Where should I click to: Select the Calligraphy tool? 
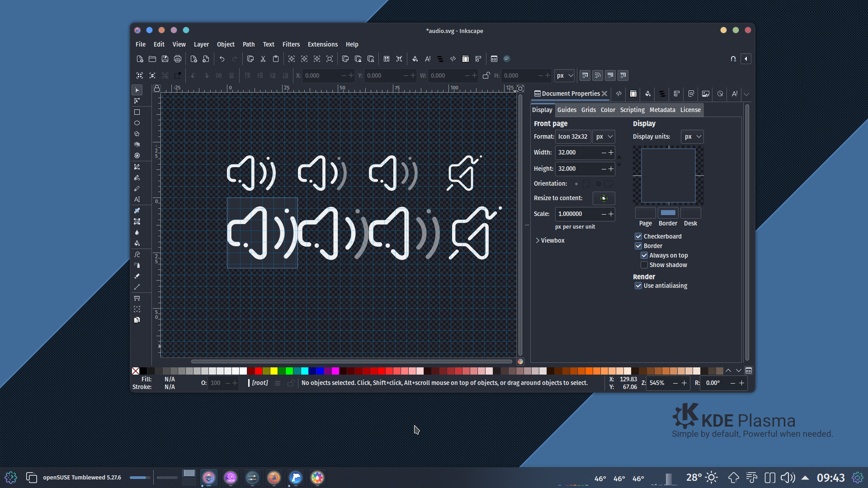[137, 178]
